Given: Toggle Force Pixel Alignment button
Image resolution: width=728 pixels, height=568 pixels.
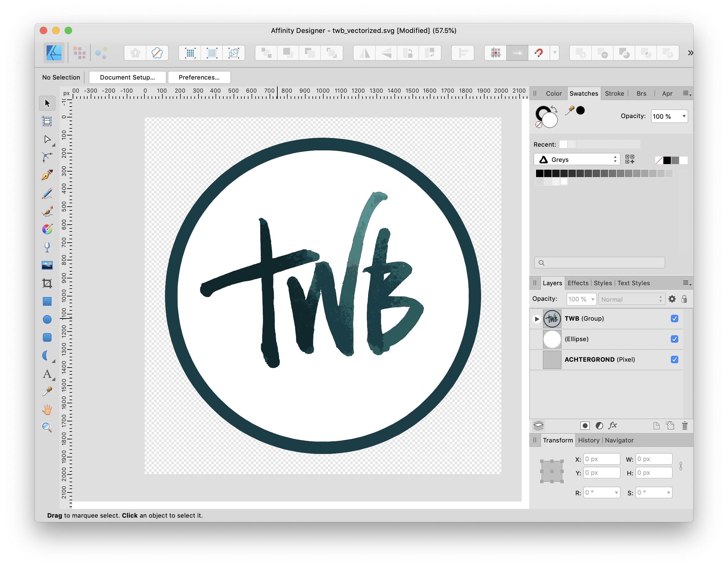Looking at the screenshot, I should (517, 53).
